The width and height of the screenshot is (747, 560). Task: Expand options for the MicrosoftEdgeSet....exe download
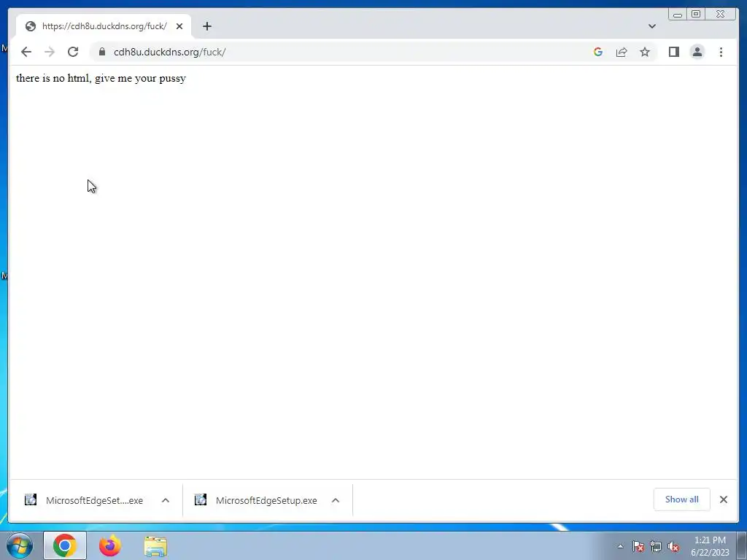[x=166, y=500]
